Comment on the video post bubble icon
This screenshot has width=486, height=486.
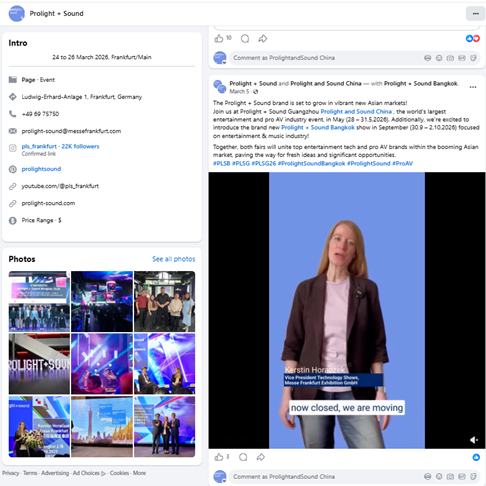pyautogui.click(x=243, y=457)
